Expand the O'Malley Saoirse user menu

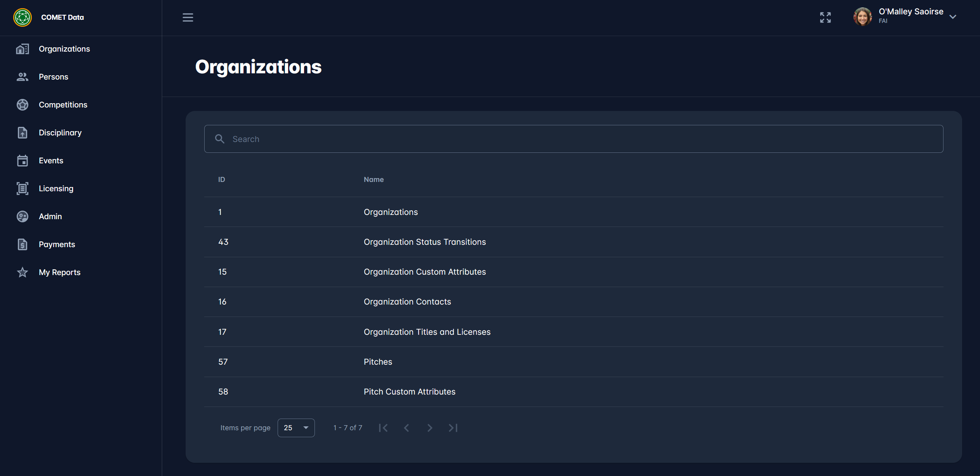(x=952, y=17)
